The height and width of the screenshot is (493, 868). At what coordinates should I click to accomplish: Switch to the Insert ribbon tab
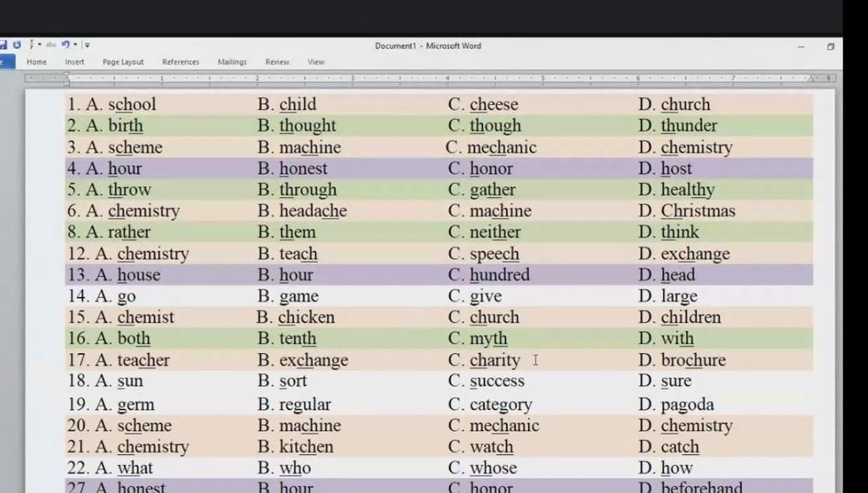(75, 62)
